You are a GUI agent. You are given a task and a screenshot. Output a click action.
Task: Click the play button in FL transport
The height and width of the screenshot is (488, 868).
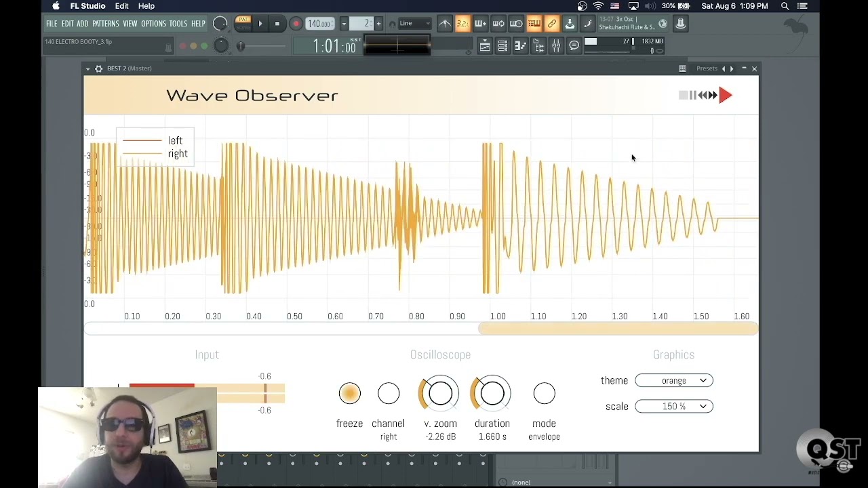pos(260,24)
